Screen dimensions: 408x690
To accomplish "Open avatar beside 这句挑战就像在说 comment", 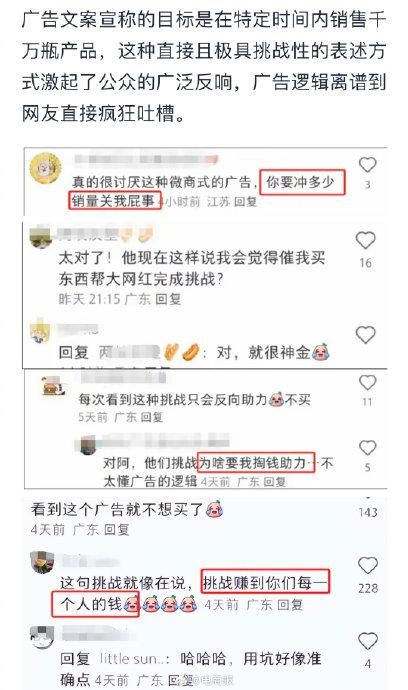I will (x=42, y=562).
